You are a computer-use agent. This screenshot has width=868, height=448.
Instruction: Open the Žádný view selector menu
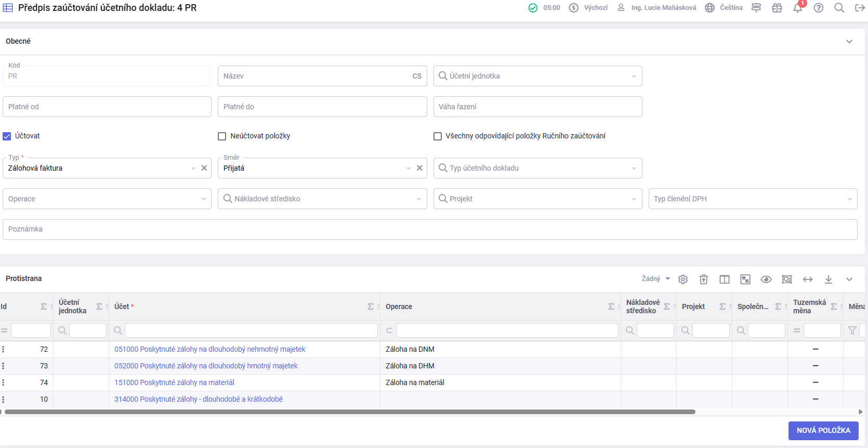tap(656, 279)
